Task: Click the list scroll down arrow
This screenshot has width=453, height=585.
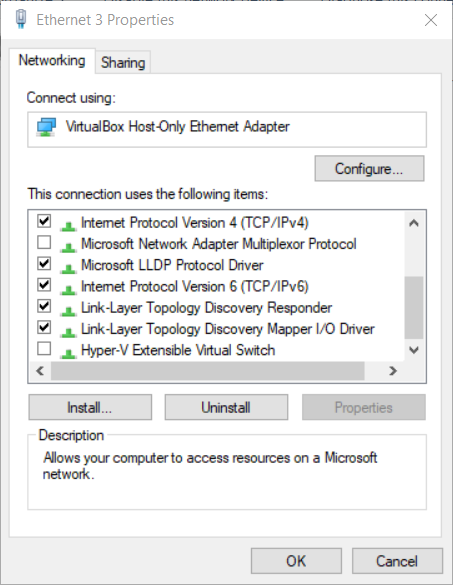Action: pyautogui.click(x=413, y=350)
